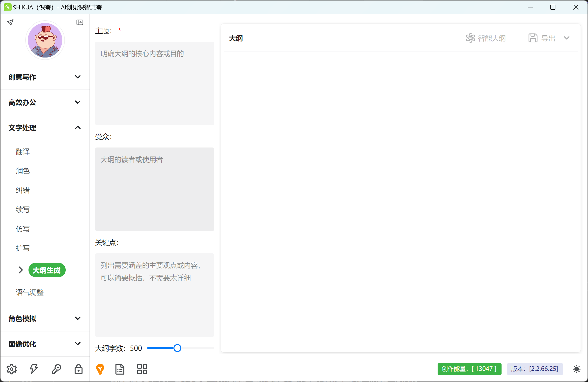Focus the 受众 text input area

(154, 189)
